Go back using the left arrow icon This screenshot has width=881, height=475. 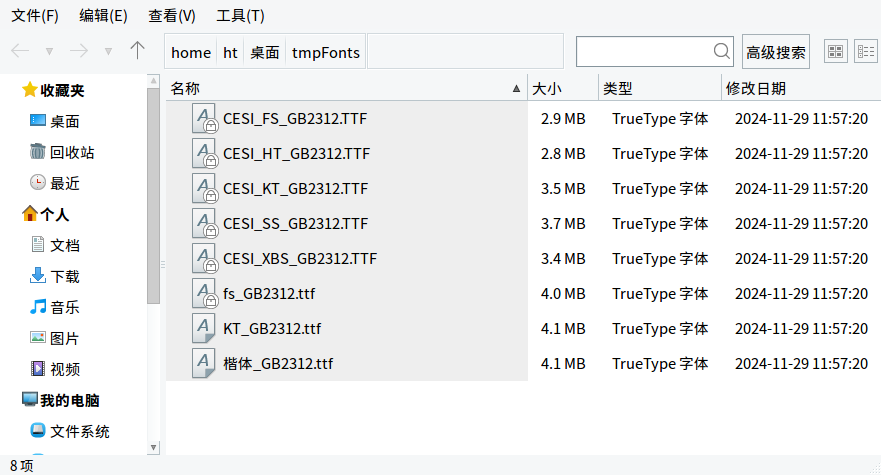tap(20, 51)
